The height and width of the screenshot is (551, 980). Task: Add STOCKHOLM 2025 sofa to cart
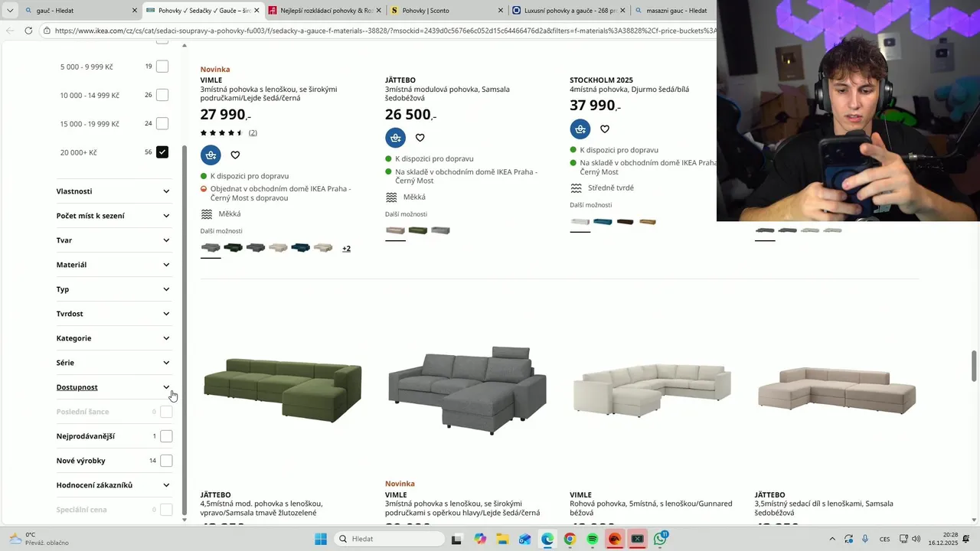pyautogui.click(x=580, y=129)
